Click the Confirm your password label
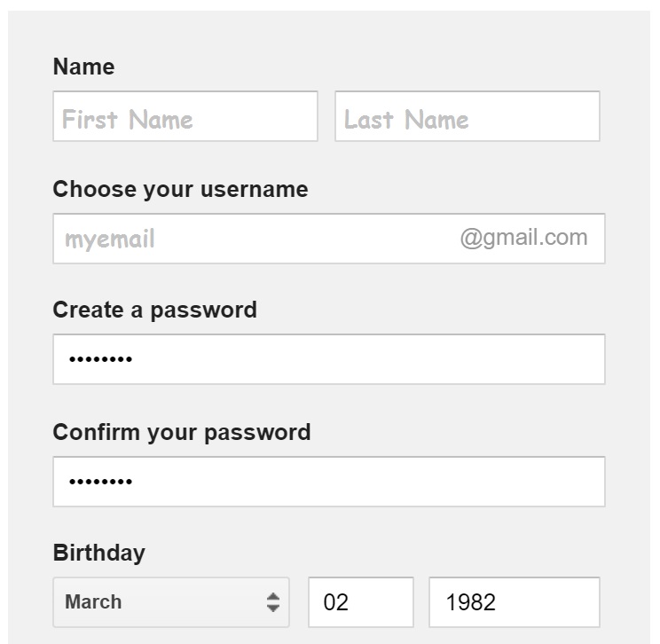660x644 pixels. [x=181, y=432]
